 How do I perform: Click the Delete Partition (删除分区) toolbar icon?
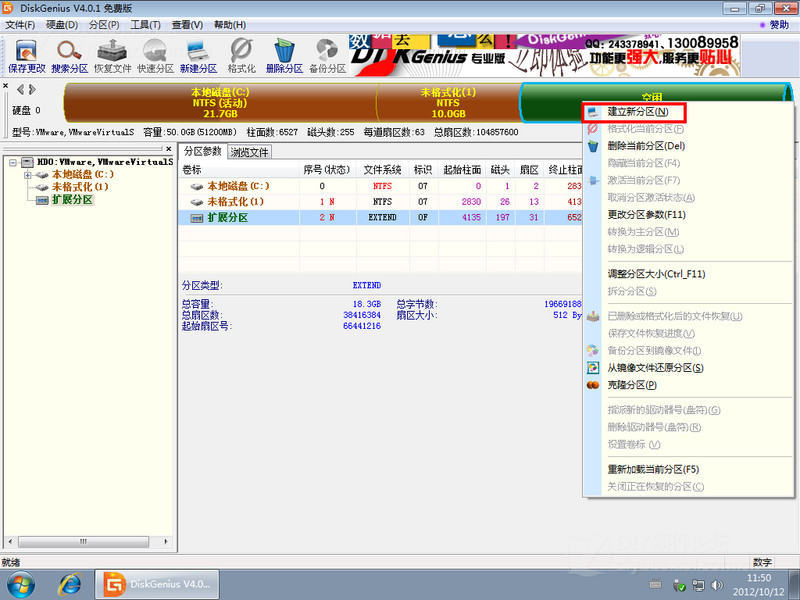pos(284,55)
